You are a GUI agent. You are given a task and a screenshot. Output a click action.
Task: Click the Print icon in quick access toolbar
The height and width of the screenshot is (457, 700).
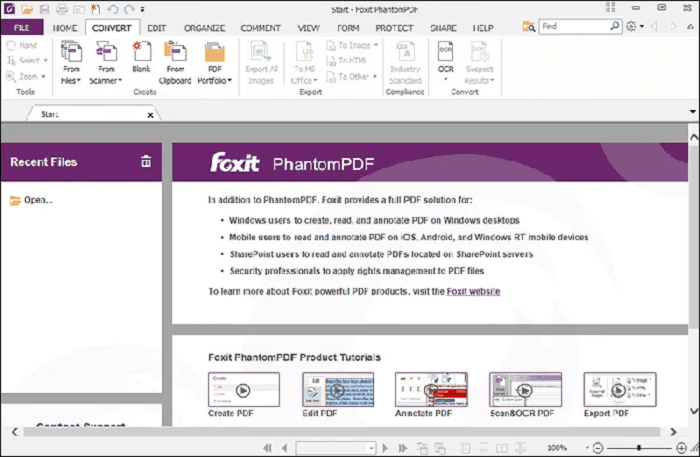point(62,9)
